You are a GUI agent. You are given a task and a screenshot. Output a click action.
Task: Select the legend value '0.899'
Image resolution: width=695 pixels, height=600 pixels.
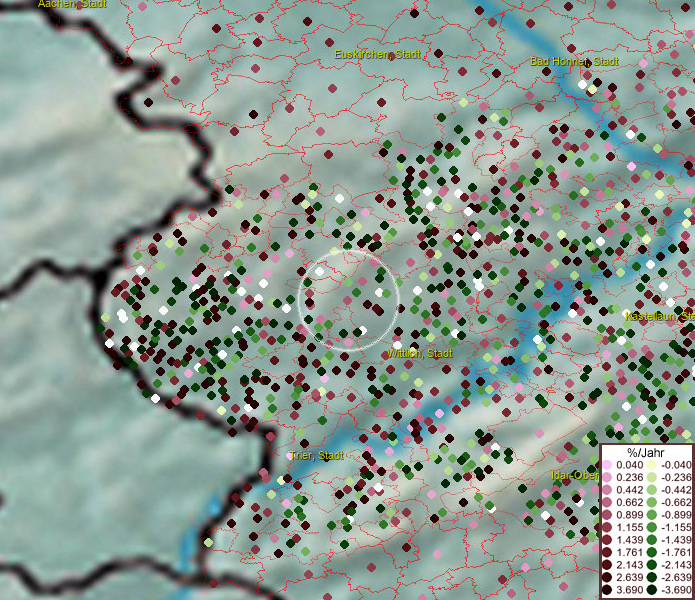629,515
